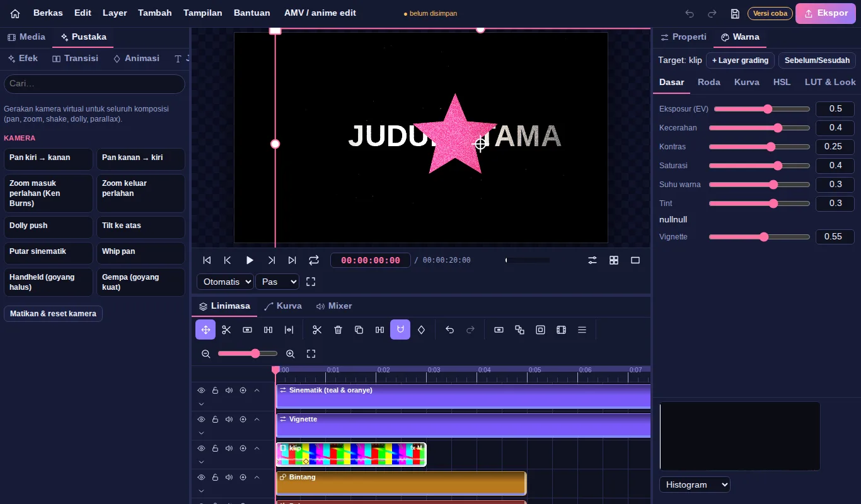Click the save project disk icon
The image size is (861, 504).
tap(735, 13)
